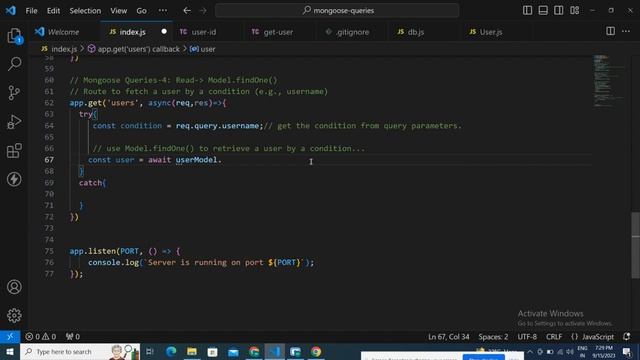Open the Explorer view in activity bar
Viewport: 640px width, 360px height.
[14, 36]
